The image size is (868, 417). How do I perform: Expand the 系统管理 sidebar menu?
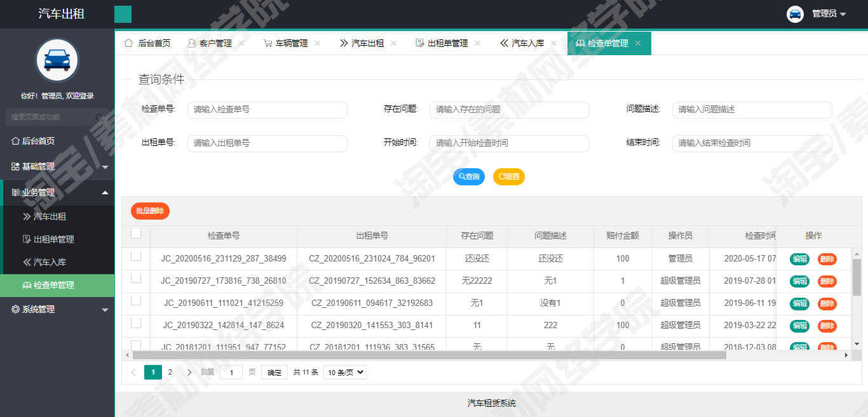(57, 309)
